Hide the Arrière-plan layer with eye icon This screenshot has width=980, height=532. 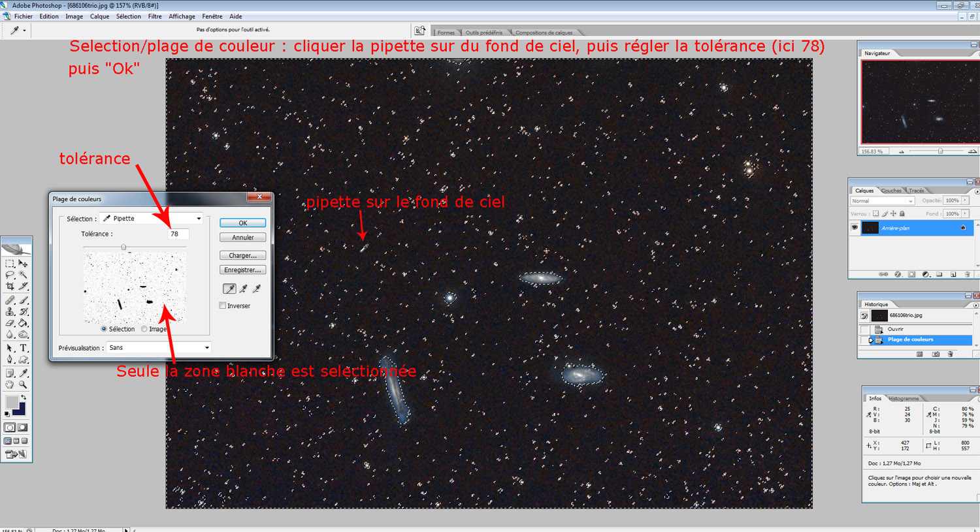pos(854,228)
